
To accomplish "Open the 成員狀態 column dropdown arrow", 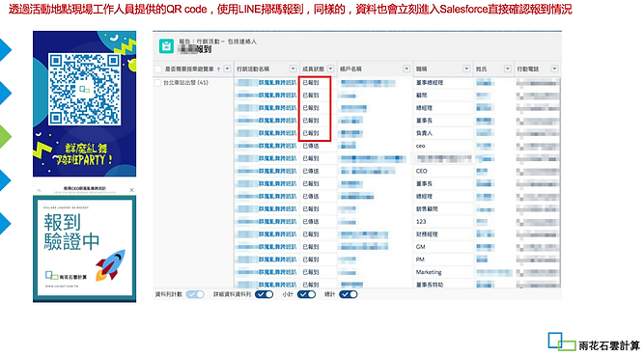I will (330, 69).
